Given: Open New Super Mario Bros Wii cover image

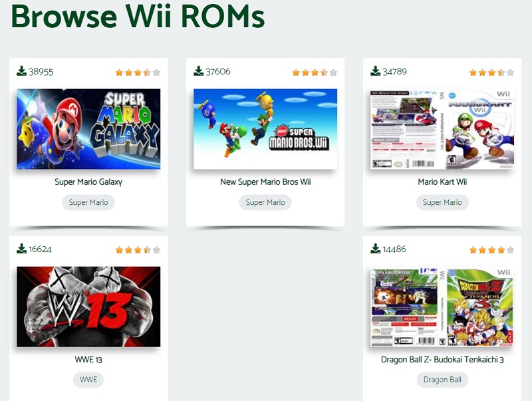Looking at the screenshot, I should coord(265,129).
